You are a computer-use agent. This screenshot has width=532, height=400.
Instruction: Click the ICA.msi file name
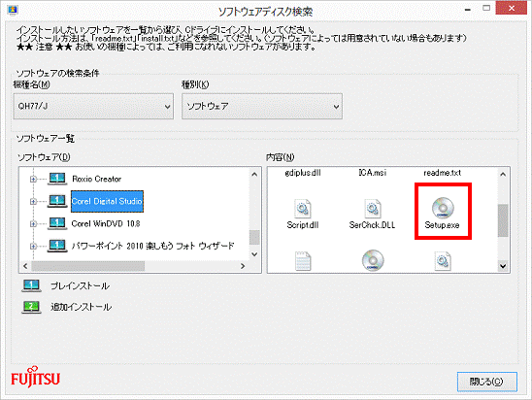[373, 173]
